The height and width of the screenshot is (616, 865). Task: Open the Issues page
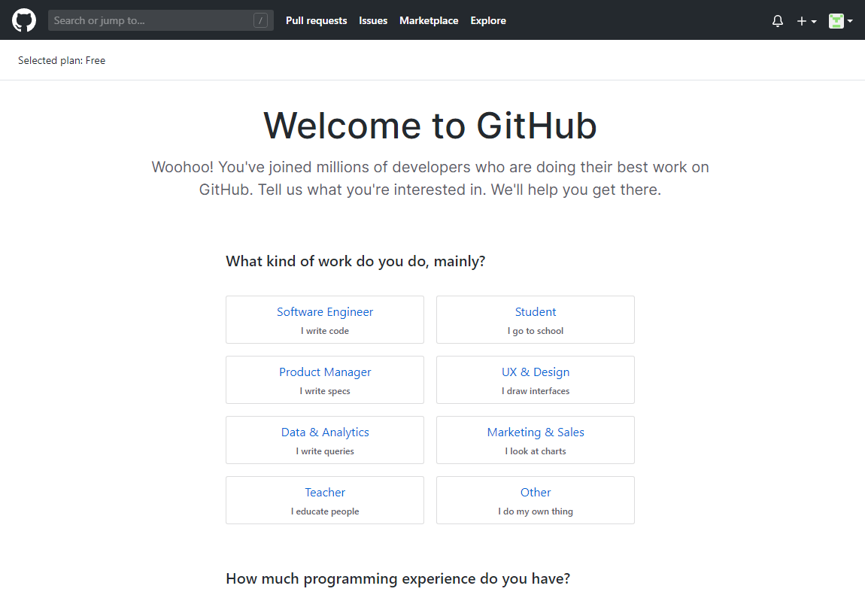(373, 21)
